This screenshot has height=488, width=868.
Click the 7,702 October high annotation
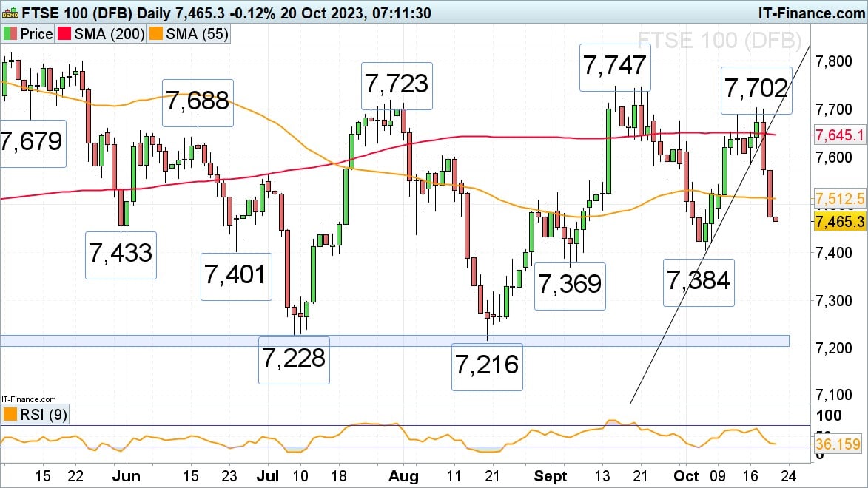coord(756,89)
